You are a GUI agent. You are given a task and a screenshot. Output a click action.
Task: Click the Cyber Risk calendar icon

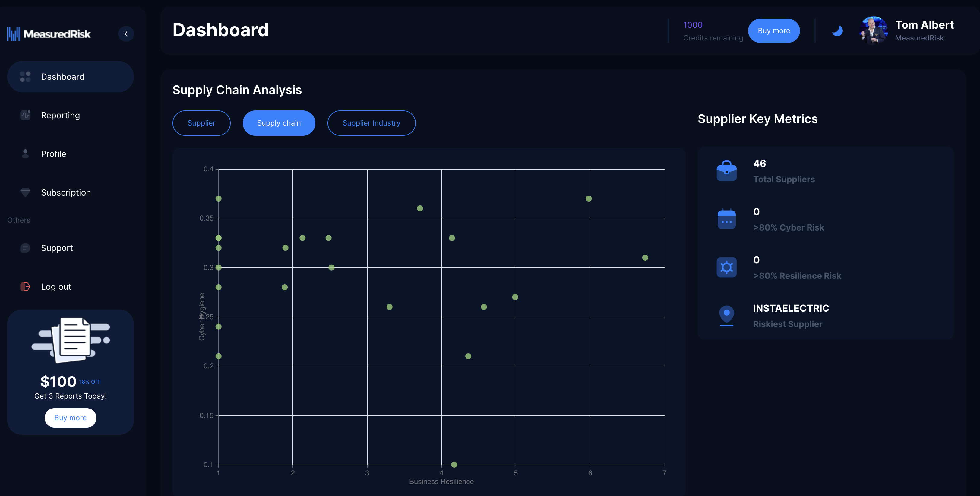[726, 219]
